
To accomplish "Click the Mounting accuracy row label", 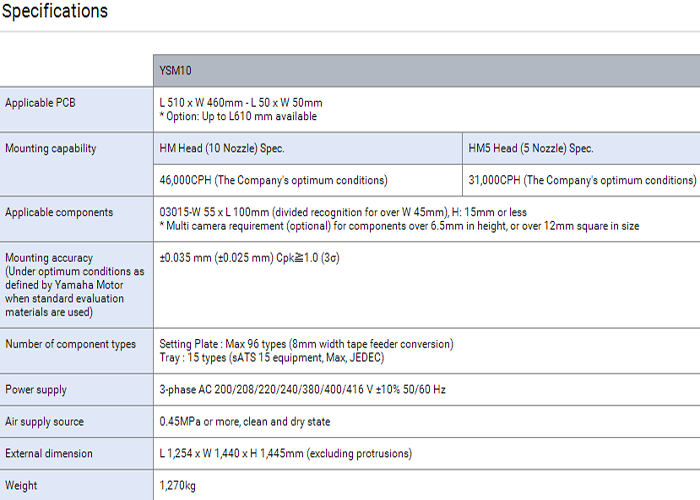I will point(75,285).
